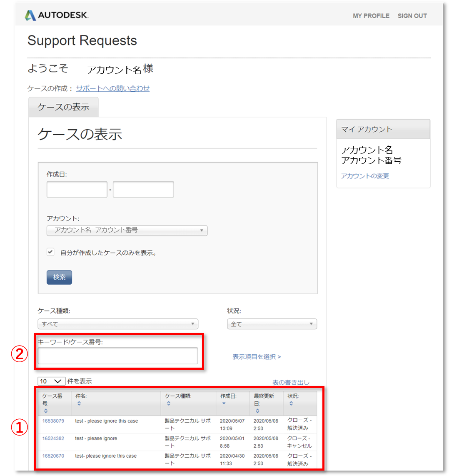Viewport: 449px width, 476px height.
Task: Open the ケース種類 dropdown
Action: (x=118, y=324)
